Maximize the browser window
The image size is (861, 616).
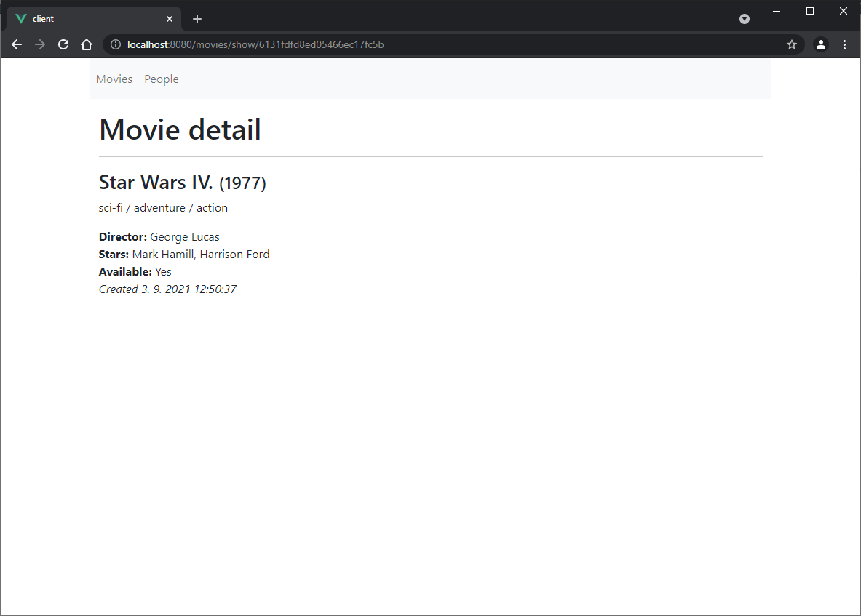pos(810,11)
